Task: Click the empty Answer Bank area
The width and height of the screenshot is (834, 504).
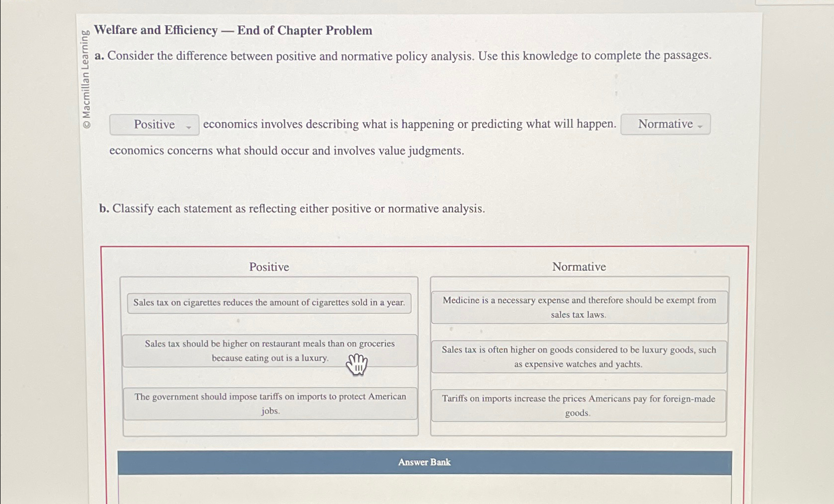Action: coord(424,488)
